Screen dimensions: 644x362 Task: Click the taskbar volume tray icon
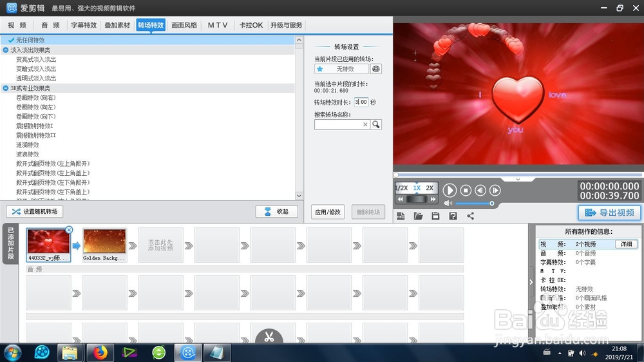[582, 353]
